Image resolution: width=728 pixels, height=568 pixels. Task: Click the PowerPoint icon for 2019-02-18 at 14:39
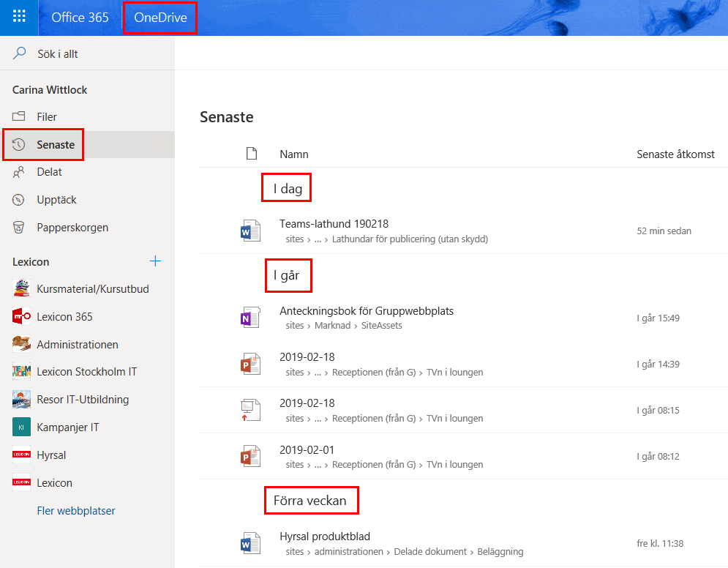(251, 364)
